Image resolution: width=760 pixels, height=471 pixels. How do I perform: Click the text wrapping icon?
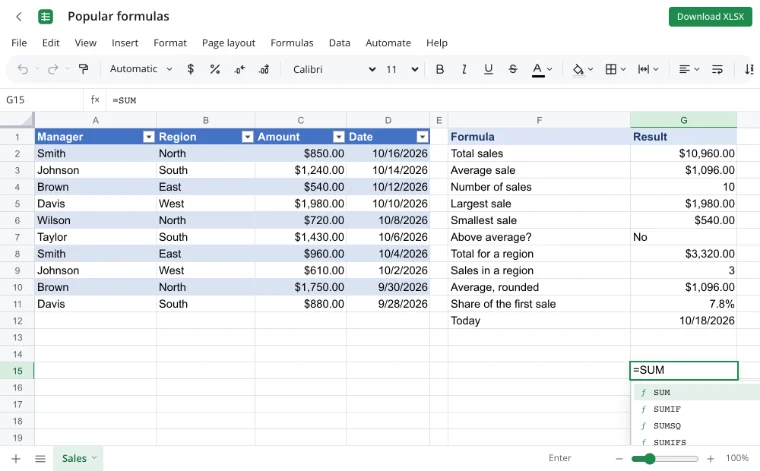[x=717, y=69]
